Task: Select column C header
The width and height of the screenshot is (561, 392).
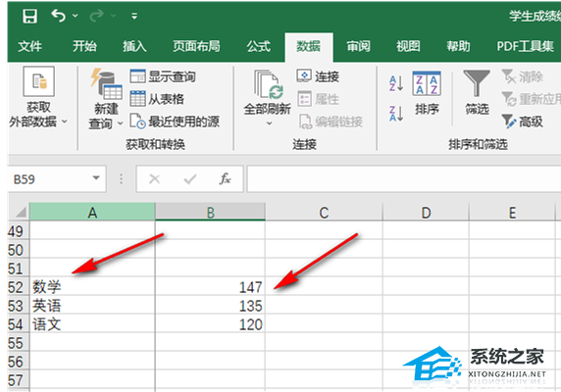Action: [x=324, y=213]
